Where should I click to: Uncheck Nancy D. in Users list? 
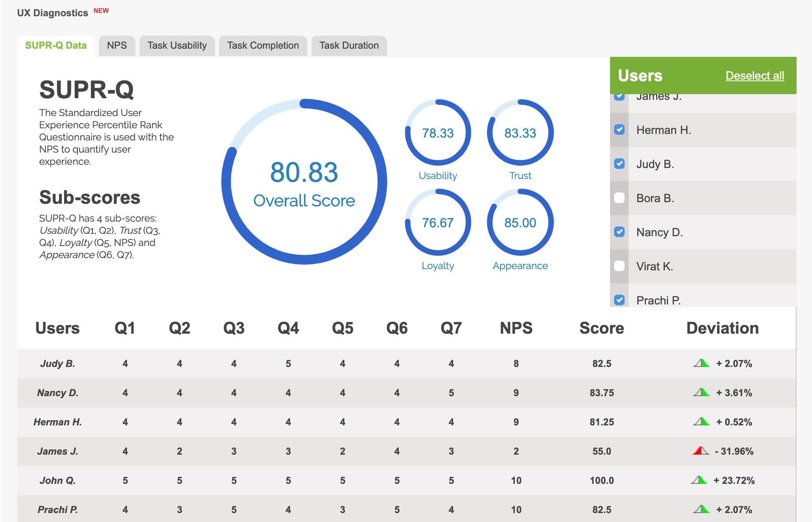tap(619, 232)
